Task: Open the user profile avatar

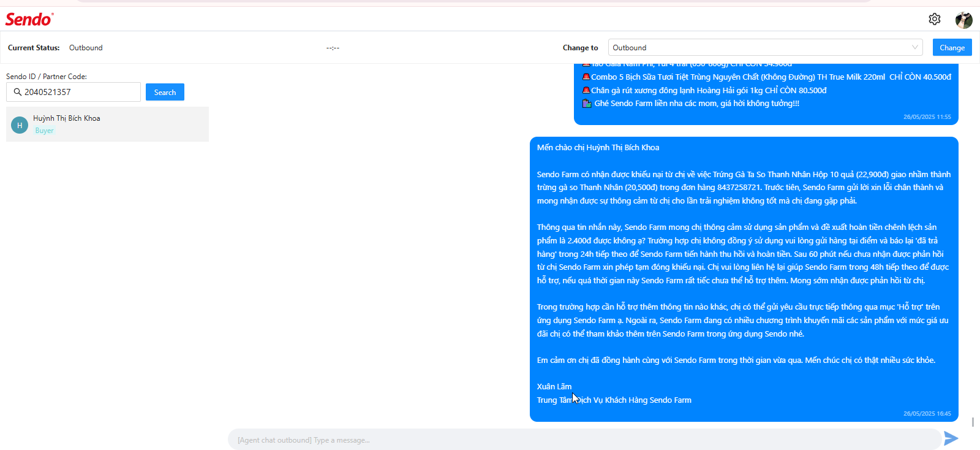Action: [964, 20]
